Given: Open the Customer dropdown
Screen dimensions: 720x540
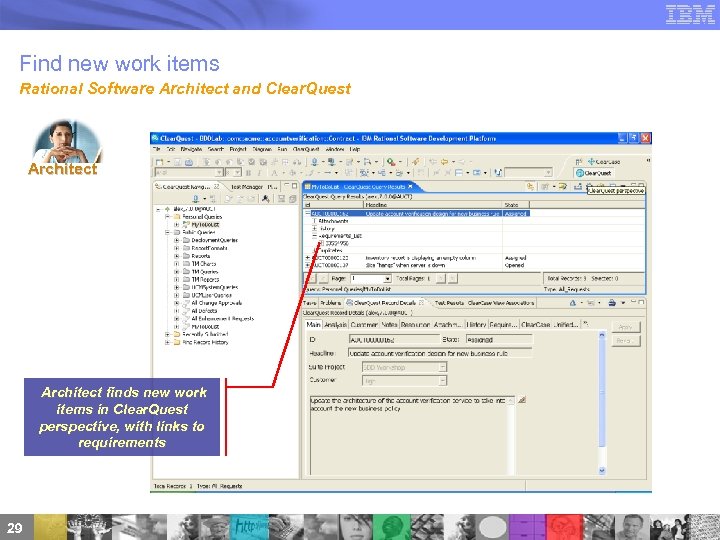Looking at the screenshot, I should point(442,381).
